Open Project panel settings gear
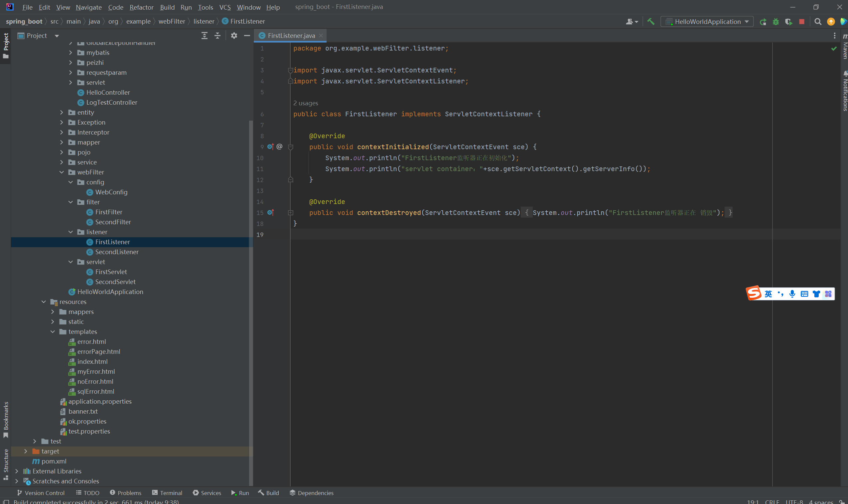The width and height of the screenshot is (848, 504). (x=234, y=36)
